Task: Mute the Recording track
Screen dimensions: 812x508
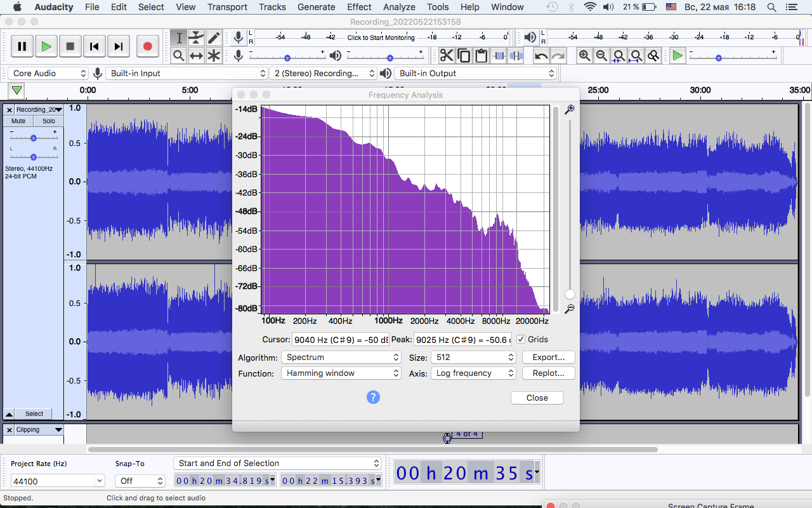Action: tap(18, 121)
